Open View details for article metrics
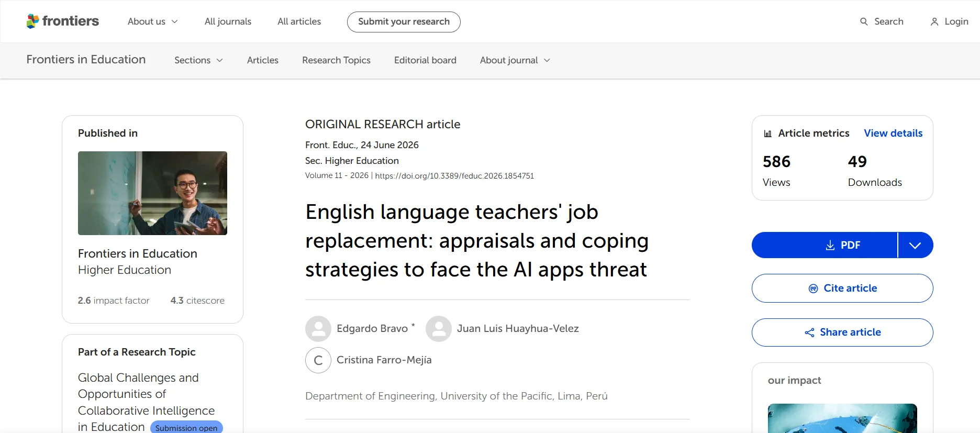The width and height of the screenshot is (980, 433). tap(893, 134)
